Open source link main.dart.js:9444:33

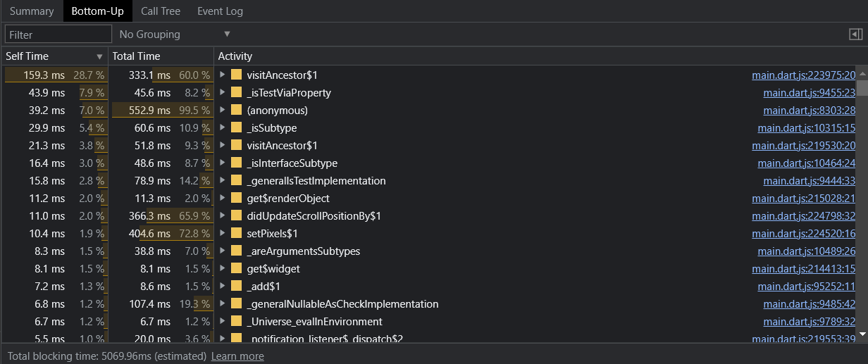(x=809, y=180)
